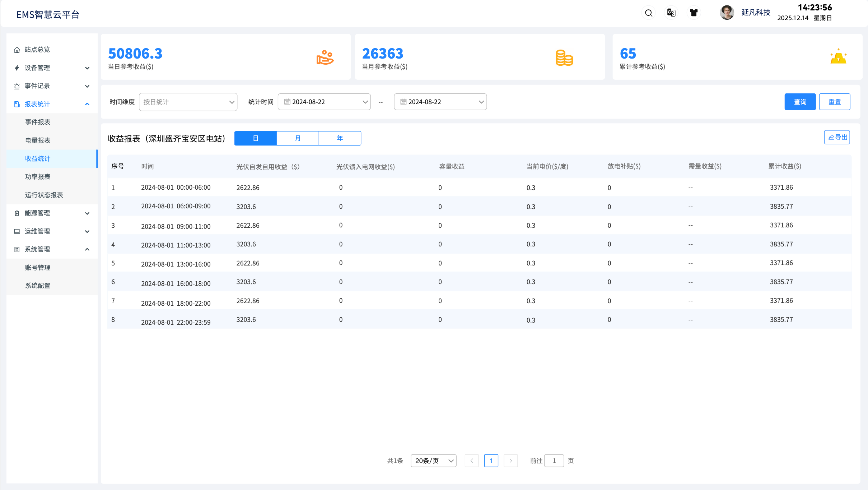
Task: Open 功率报表 in sidebar
Action: pos(38,177)
